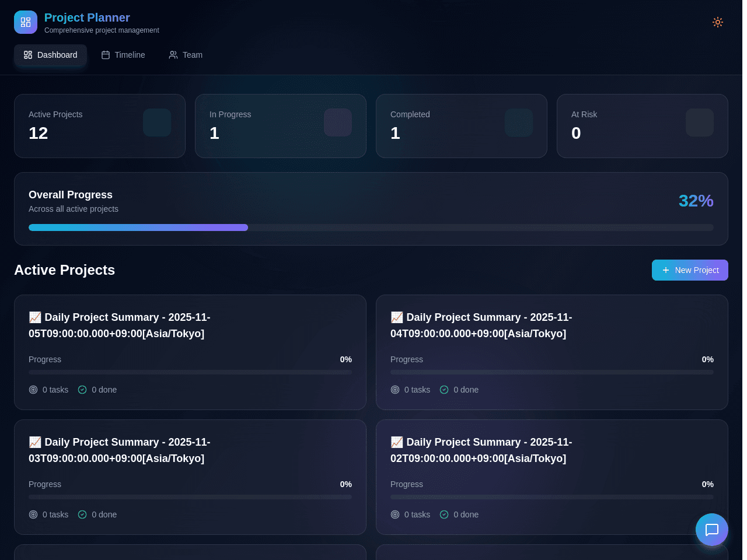This screenshot has height=560, width=747.
Task: Click the 0% value on the 2025-11-05 card
Action: coord(346,359)
